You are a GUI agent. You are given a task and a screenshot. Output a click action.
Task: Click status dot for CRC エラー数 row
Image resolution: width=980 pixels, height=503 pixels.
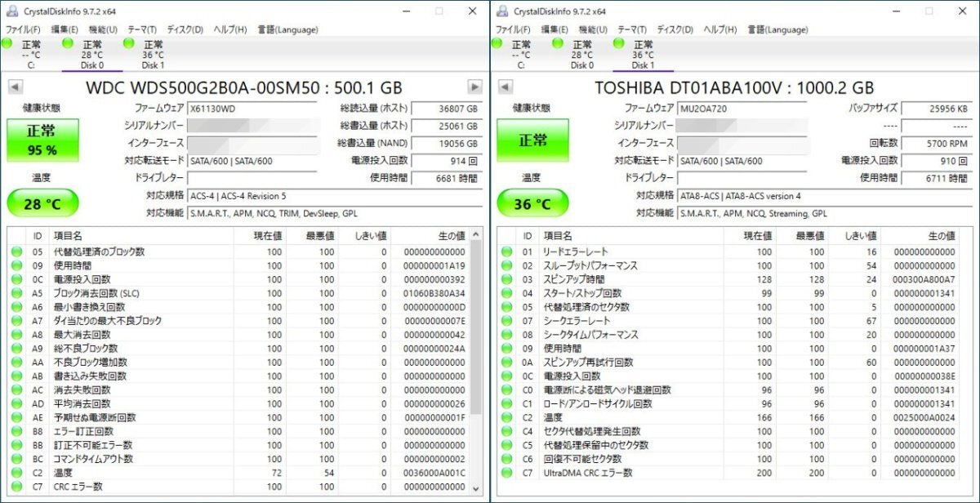16,487
